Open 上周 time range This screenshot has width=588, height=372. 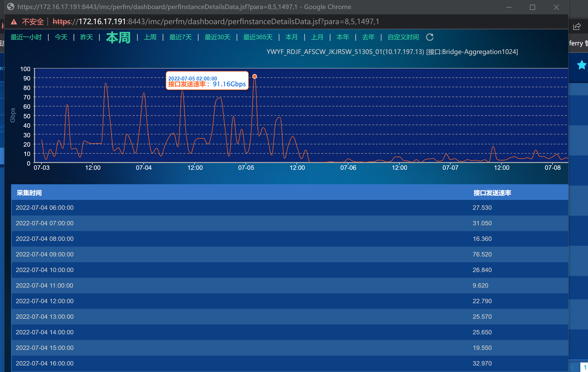150,37
